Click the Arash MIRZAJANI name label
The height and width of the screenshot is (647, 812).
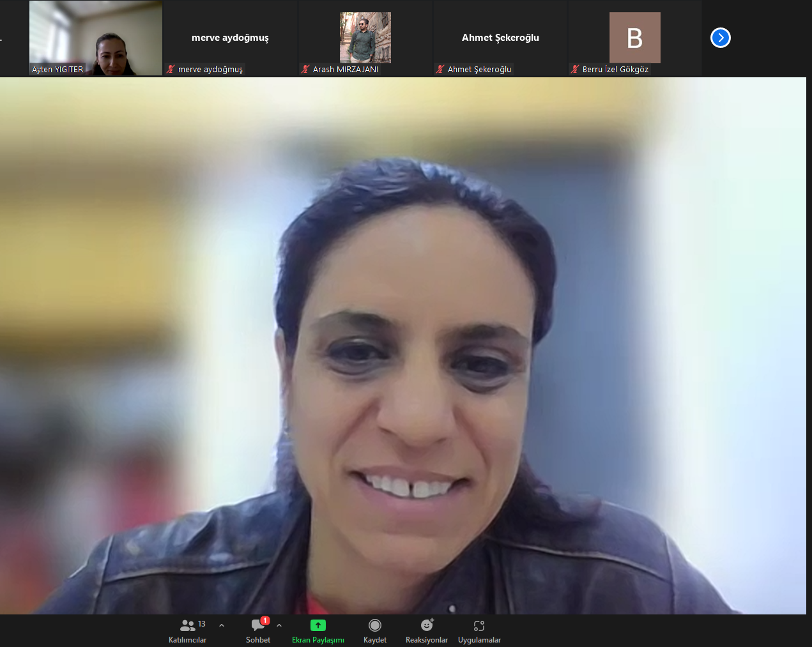[x=346, y=70]
